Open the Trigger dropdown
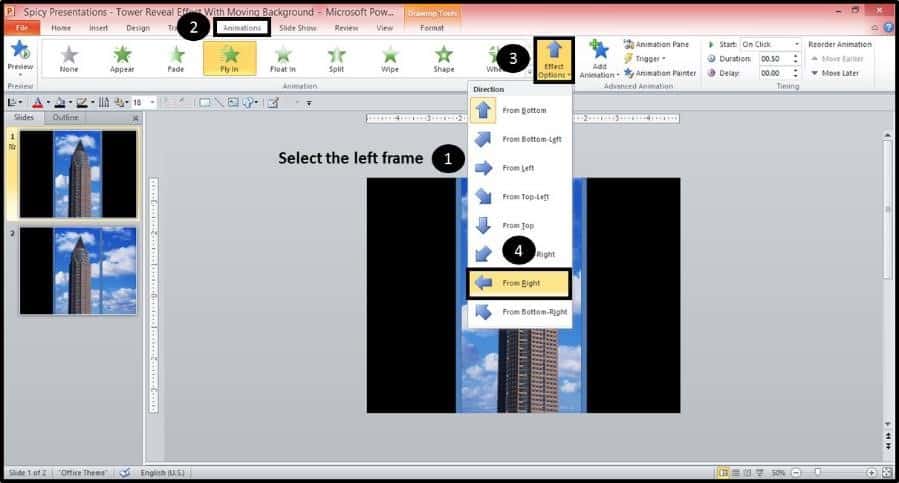The image size is (899, 483). (645, 59)
